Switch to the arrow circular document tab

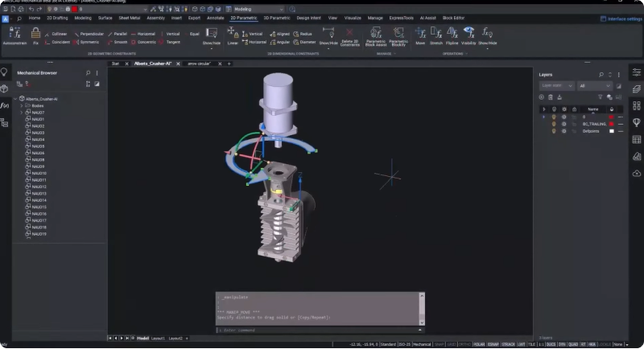tap(199, 64)
